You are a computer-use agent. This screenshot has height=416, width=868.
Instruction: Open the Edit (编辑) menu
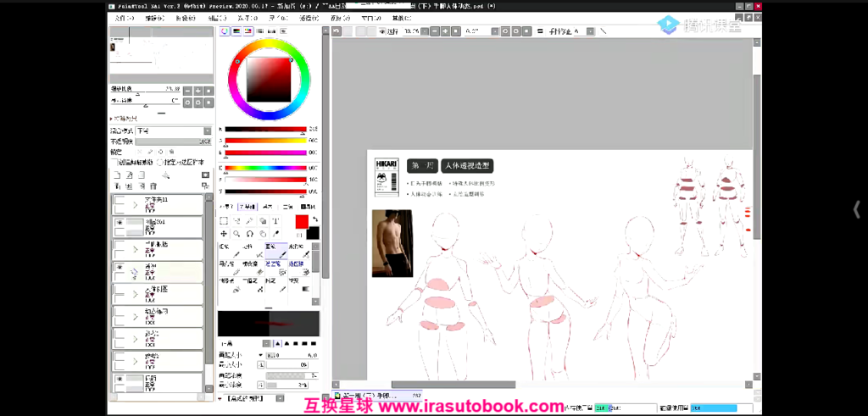click(154, 19)
